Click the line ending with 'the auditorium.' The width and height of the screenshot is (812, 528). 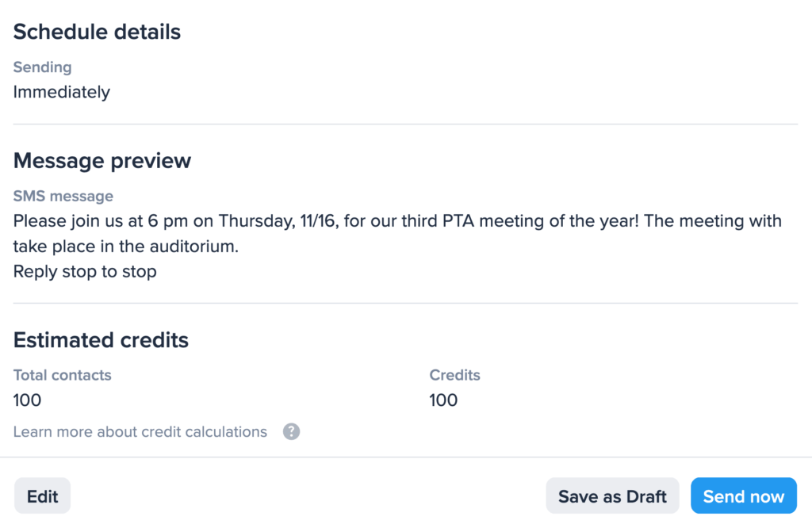(126, 247)
